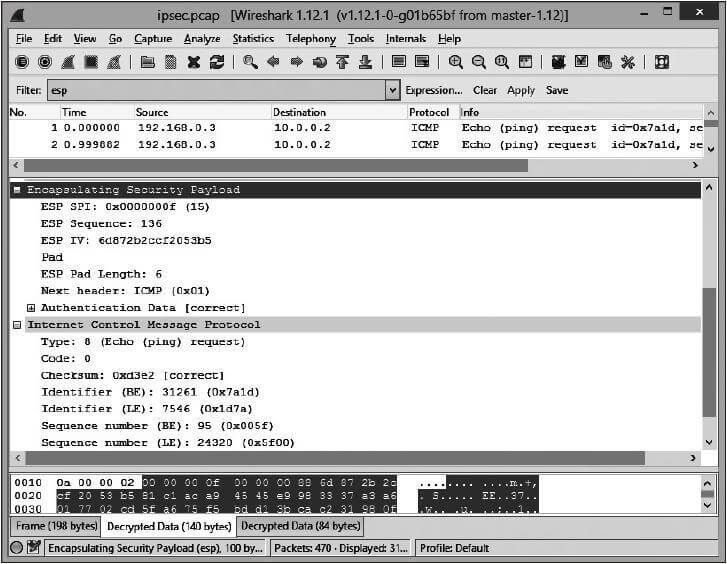Open the Internals menu
Screen dimensions: 727x564
pyautogui.click(x=406, y=38)
